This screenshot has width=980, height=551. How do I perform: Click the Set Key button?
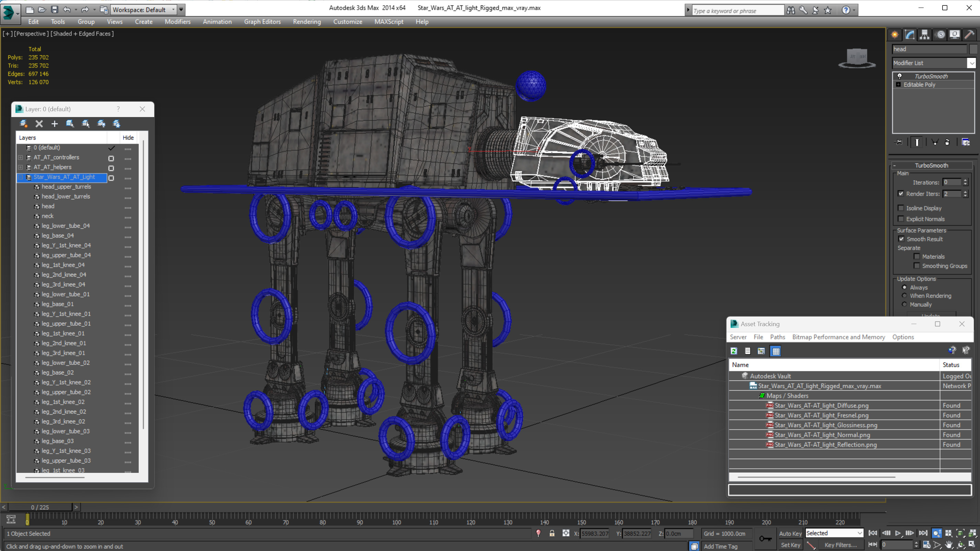click(x=790, y=545)
